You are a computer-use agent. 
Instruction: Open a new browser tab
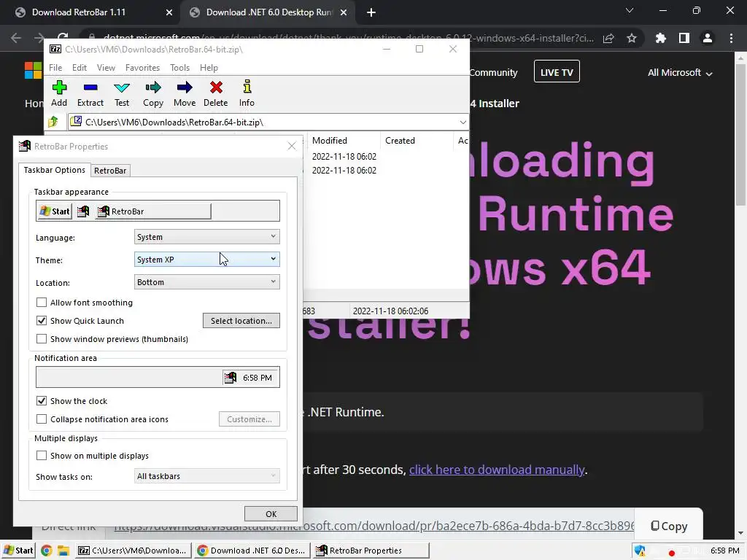click(x=371, y=12)
